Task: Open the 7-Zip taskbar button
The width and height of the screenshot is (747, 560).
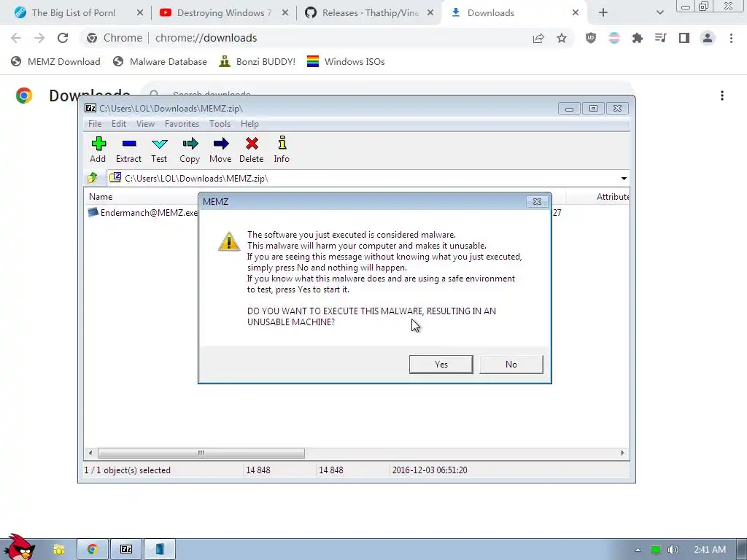Action: point(126,550)
